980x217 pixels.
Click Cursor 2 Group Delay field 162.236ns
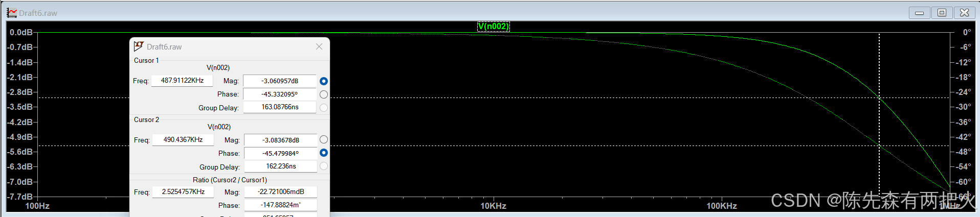click(x=281, y=166)
